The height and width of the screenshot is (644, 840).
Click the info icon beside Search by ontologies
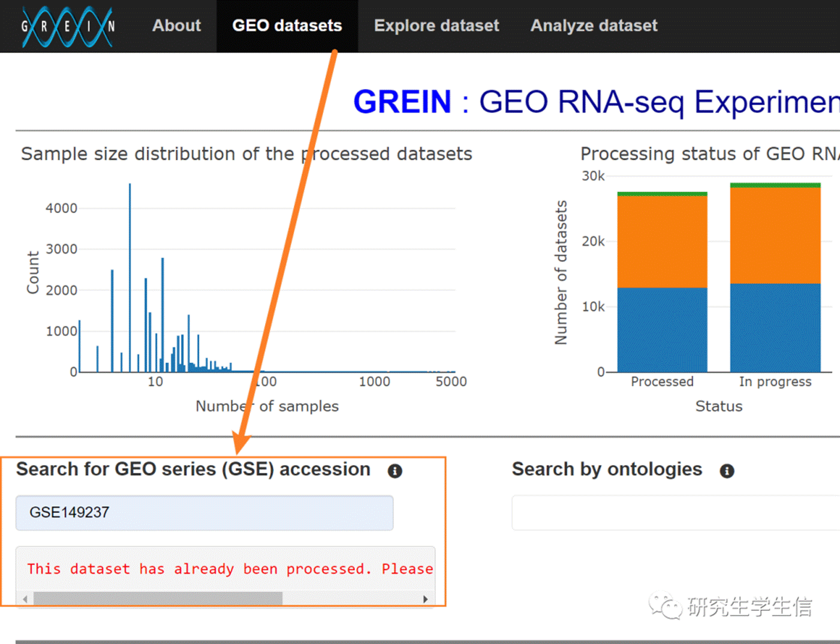[727, 471]
